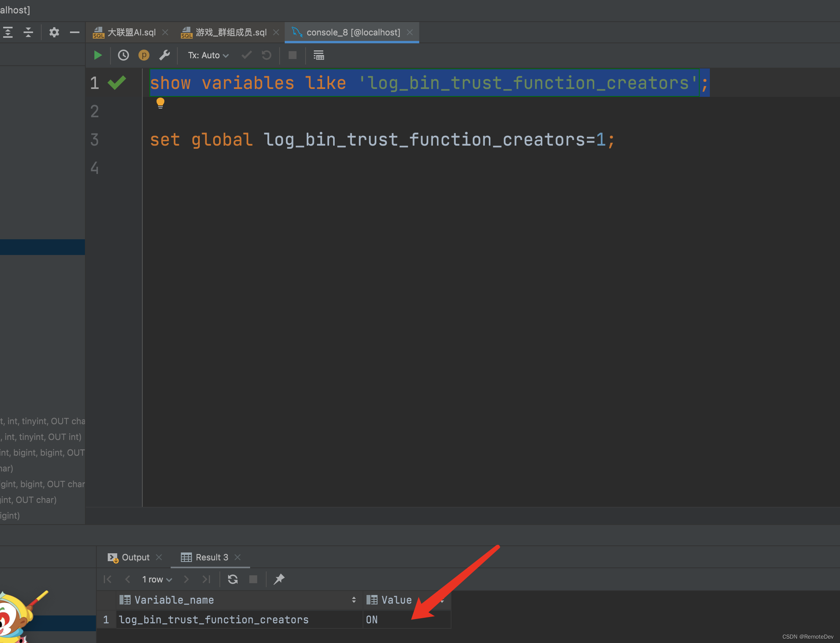
Task: Pin the Result 3 tab
Action: (x=279, y=579)
